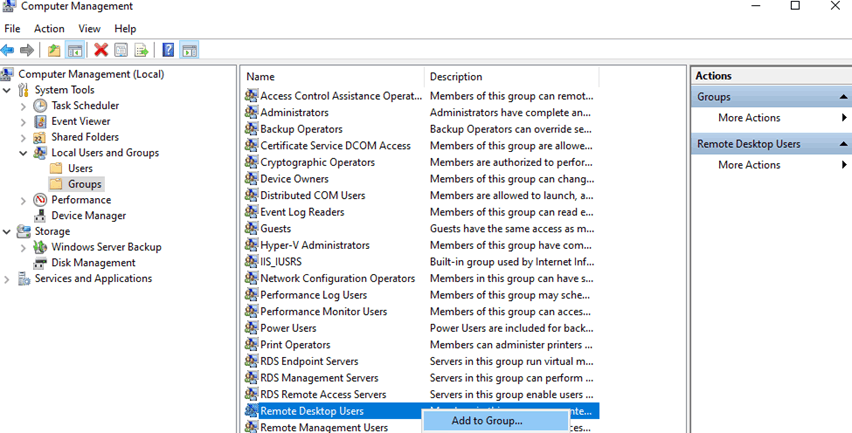This screenshot has width=852, height=433.
Task: Select the Performance Monitor Users group
Action: pyautogui.click(x=323, y=311)
